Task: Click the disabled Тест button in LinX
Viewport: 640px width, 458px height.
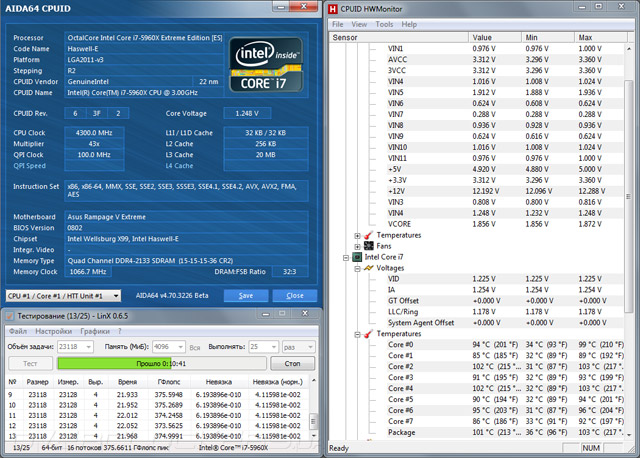Action: pos(30,363)
